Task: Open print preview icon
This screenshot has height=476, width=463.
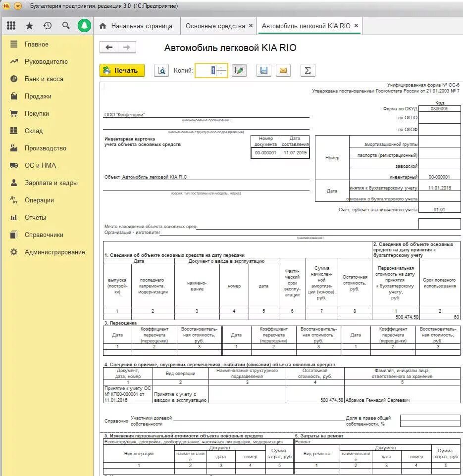Action: [161, 70]
